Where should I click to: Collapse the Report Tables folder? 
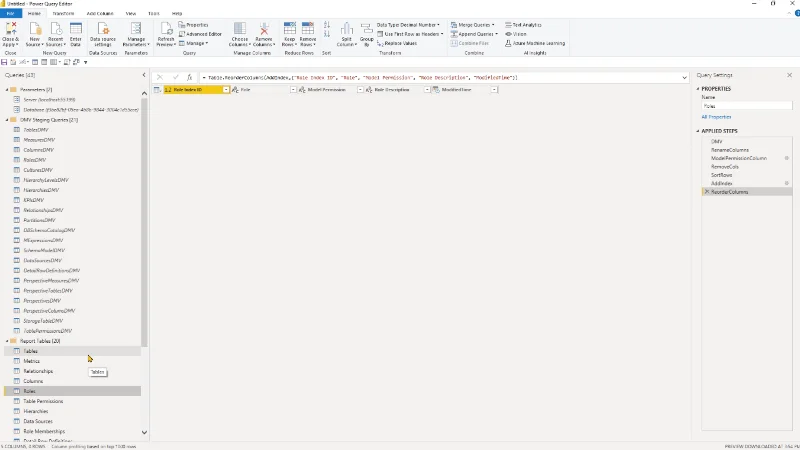click(x=7, y=341)
